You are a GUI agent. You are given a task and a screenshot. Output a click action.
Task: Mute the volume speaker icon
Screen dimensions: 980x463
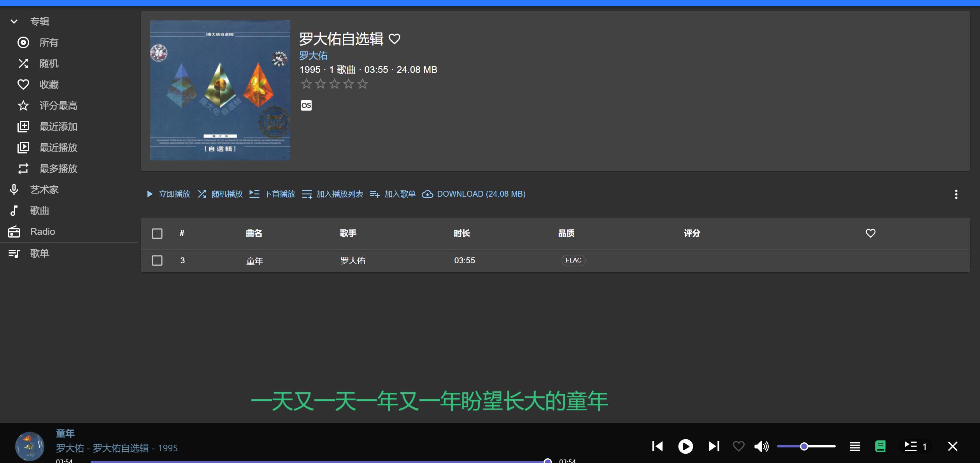point(761,446)
